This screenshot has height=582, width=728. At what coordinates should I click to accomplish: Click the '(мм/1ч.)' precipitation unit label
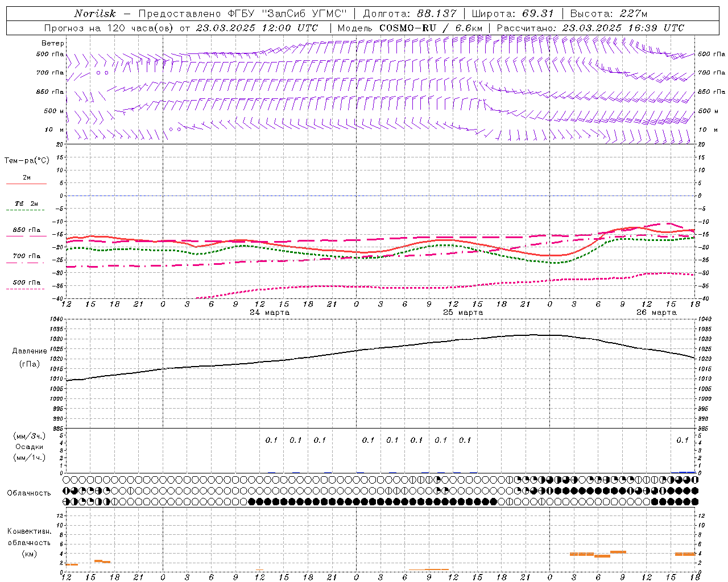click(30, 458)
